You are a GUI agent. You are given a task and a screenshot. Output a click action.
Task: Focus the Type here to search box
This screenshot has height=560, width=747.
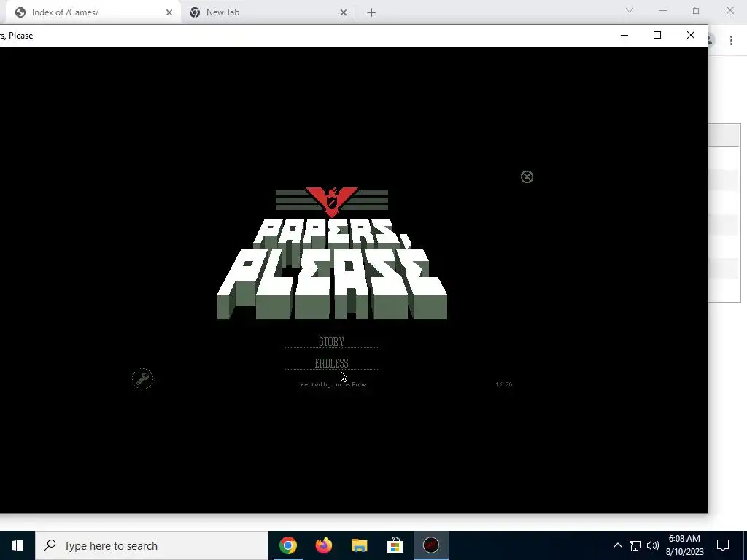pos(152,545)
